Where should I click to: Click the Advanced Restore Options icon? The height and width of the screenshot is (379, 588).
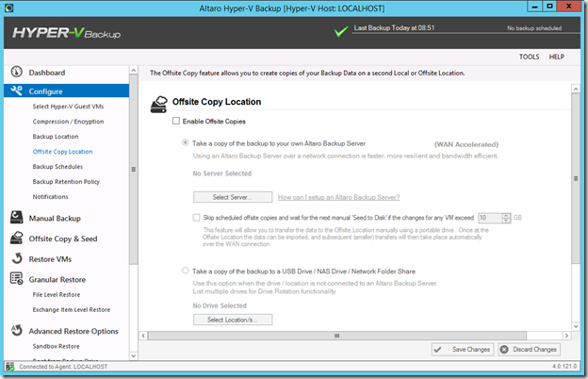point(17,330)
